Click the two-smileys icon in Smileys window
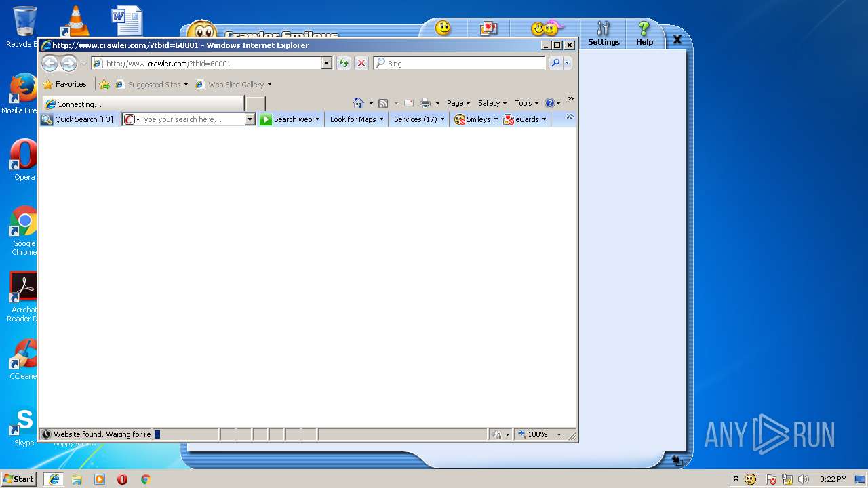The width and height of the screenshot is (868, 488). (x=547, y=28)
